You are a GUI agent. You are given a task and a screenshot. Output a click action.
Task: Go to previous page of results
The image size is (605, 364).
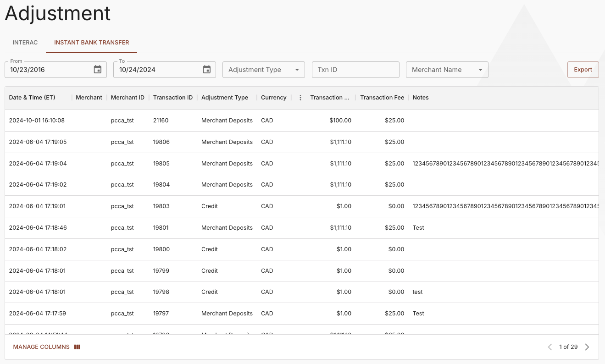[550, 347]
